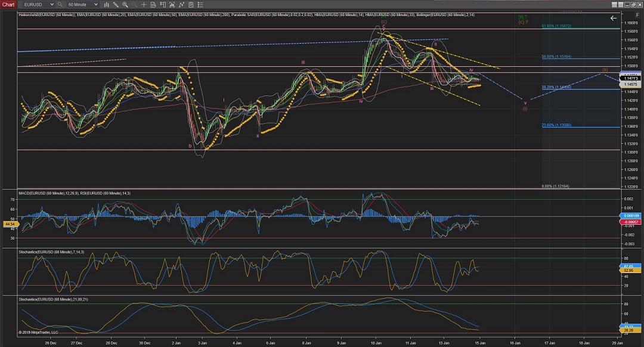Image resolution: width=644 pixels, height=347 pixels.
Task: Click the 1.1300'0 price axis label
Action: click(631, 153)
